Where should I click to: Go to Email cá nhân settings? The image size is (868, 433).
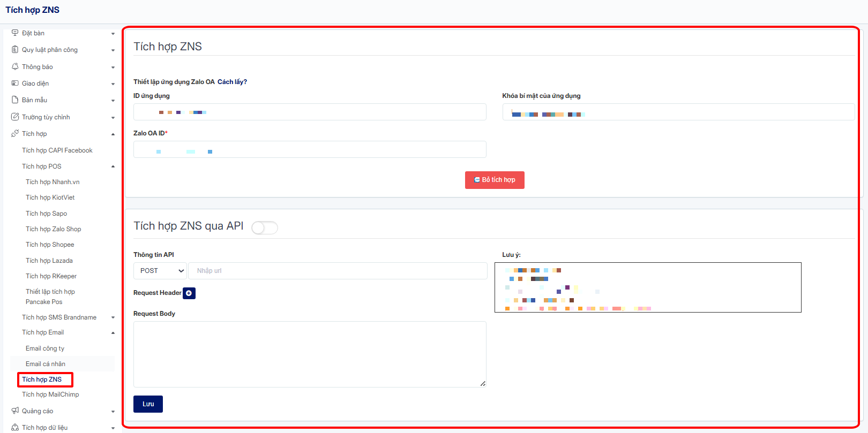coord(46,364)
